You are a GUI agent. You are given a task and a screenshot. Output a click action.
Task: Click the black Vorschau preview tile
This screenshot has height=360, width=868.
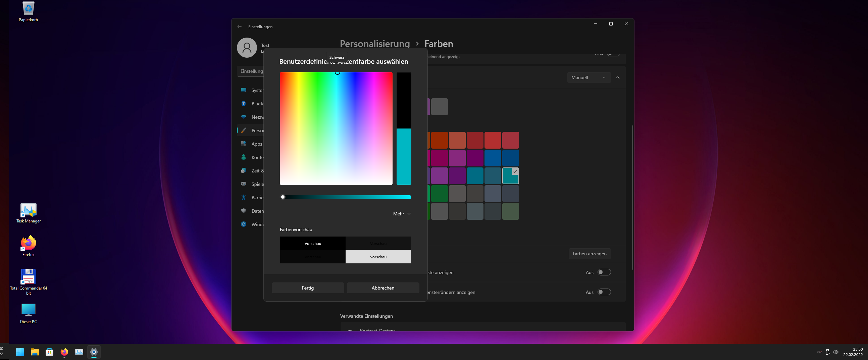(x=313, y=243)
